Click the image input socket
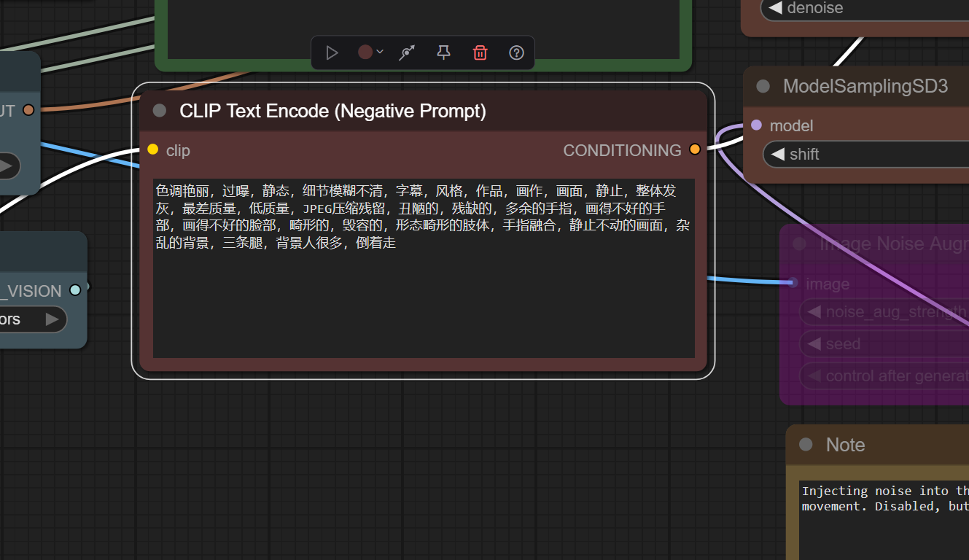The height and width of the screenshot is (560, 969). tap(793, 283)
